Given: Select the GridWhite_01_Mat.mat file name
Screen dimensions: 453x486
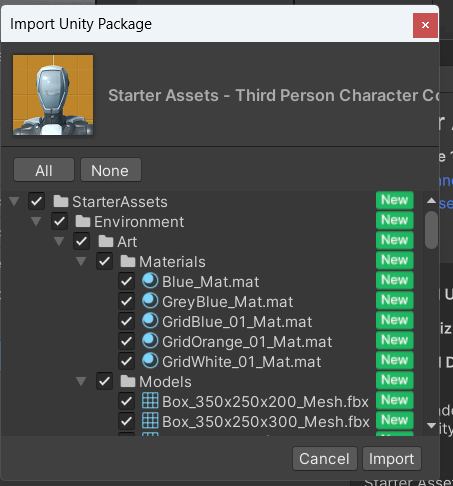Looking at the screenshot, I should click(x=242, y=362).
